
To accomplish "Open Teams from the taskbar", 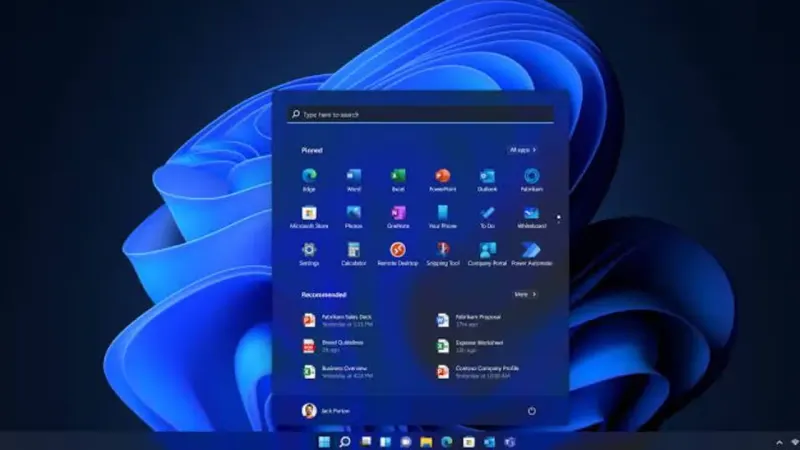I will click(x=510, y=442).
